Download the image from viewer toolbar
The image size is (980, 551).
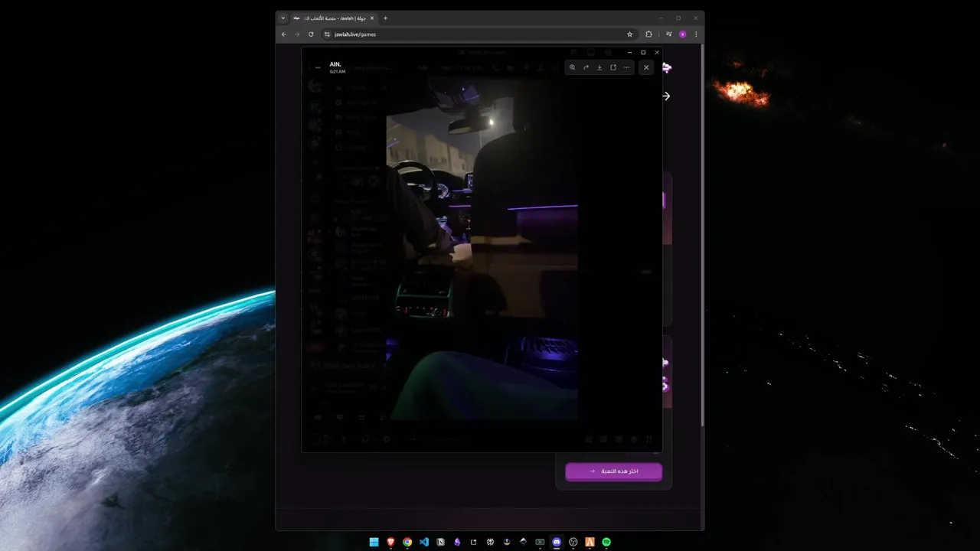pyautogui.click(x=599, y=67)
